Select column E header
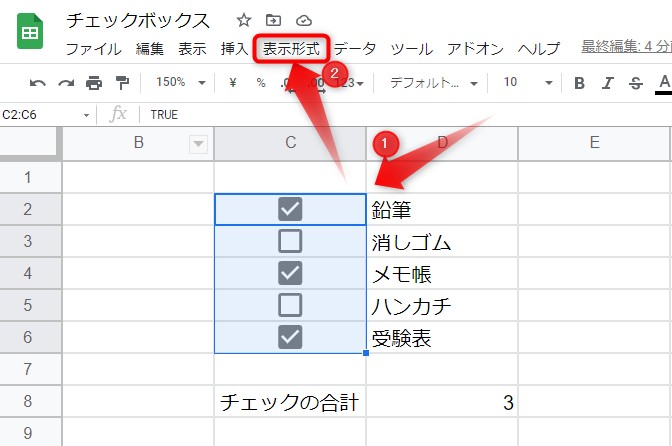The width and height of the screenshot is (672, 446). [594, 143]
